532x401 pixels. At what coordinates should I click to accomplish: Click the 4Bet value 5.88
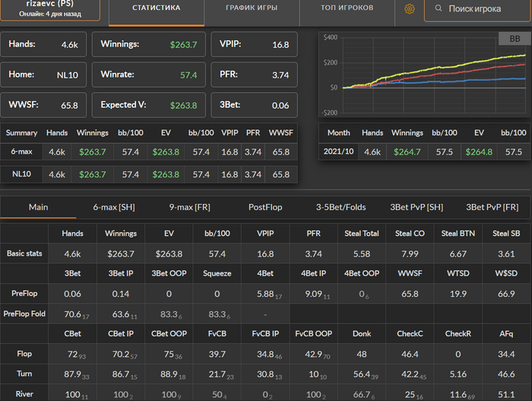(x=265, y=294)
